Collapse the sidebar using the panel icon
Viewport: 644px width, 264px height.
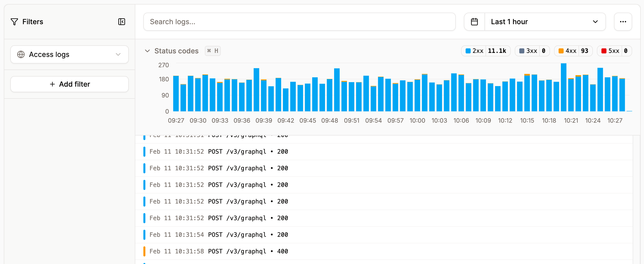click(x=122, y=22)
